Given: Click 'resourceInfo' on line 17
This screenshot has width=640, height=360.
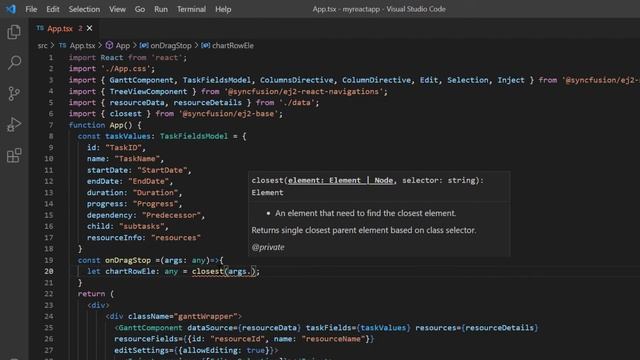Looking at the screenshot, I should pos(114,238).
